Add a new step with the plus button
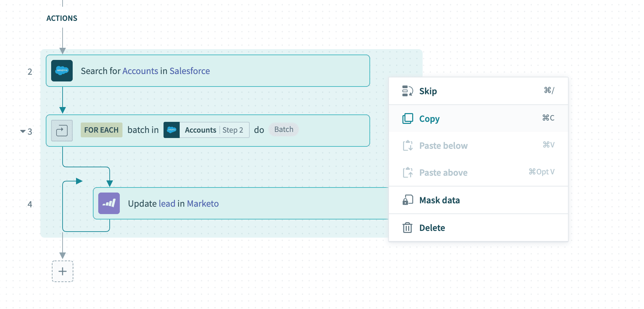This screenshot has width=644, height=309. point(62,271)
